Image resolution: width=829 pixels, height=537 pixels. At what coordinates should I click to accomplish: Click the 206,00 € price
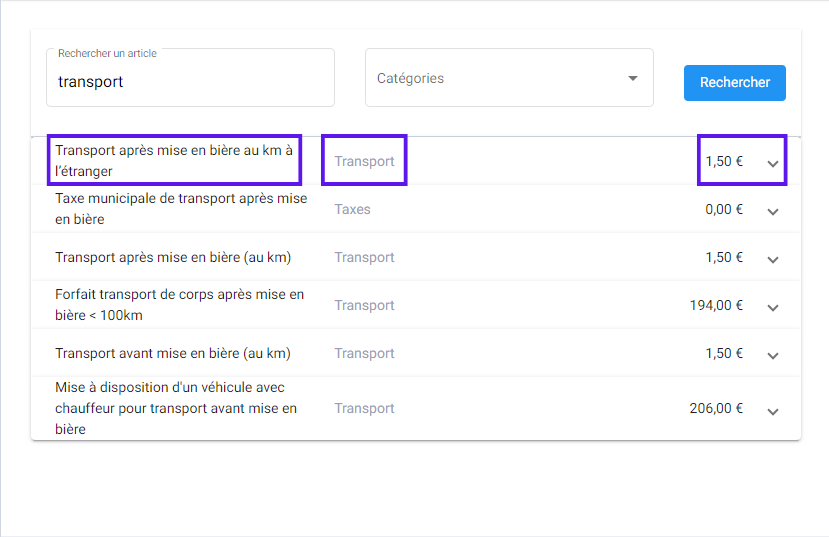click(716, 408)
